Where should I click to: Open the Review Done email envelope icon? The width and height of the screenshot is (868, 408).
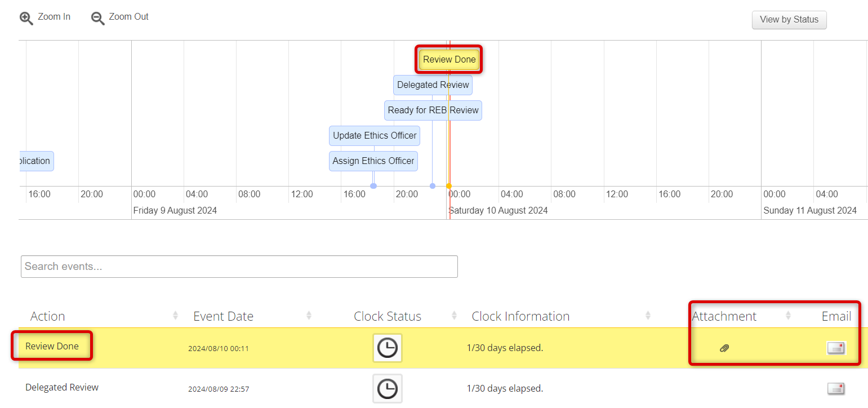click(836, 348)
